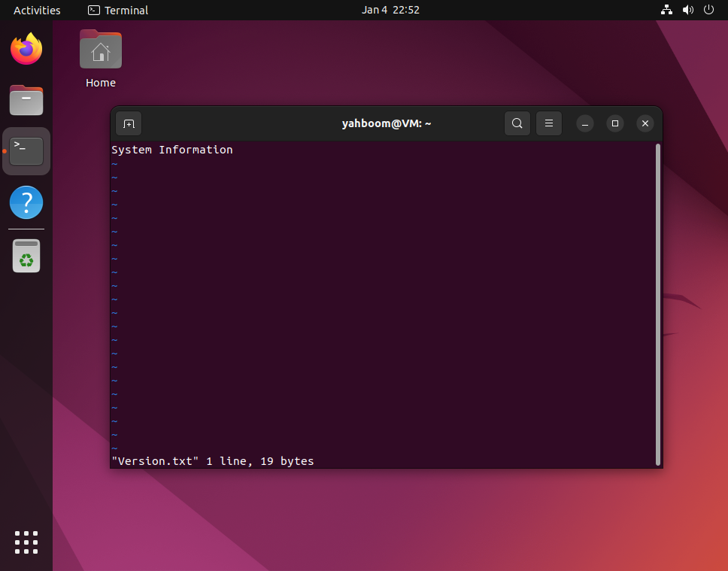
Task: Select the Terminal icon in the dock
Action: coord(26,150)
